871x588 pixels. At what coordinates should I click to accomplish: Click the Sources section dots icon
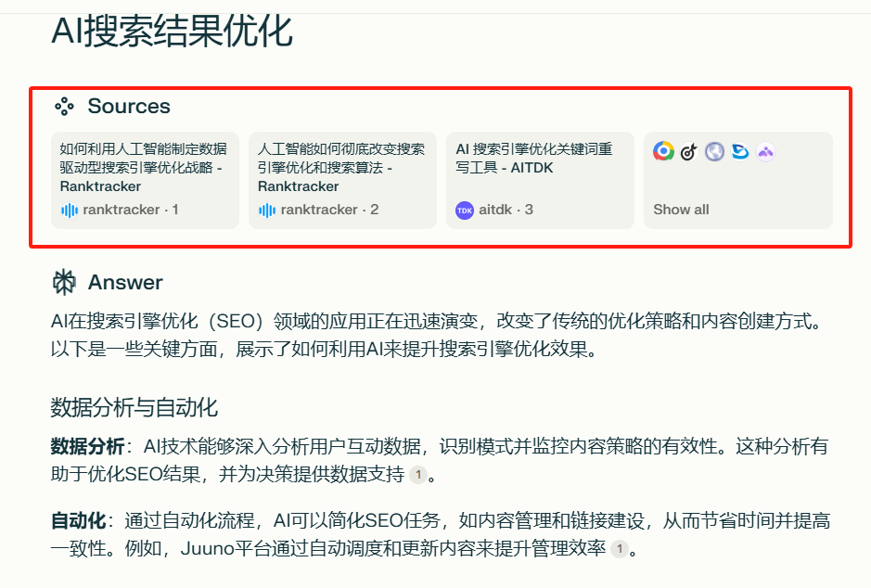click(x=64, y=106)
